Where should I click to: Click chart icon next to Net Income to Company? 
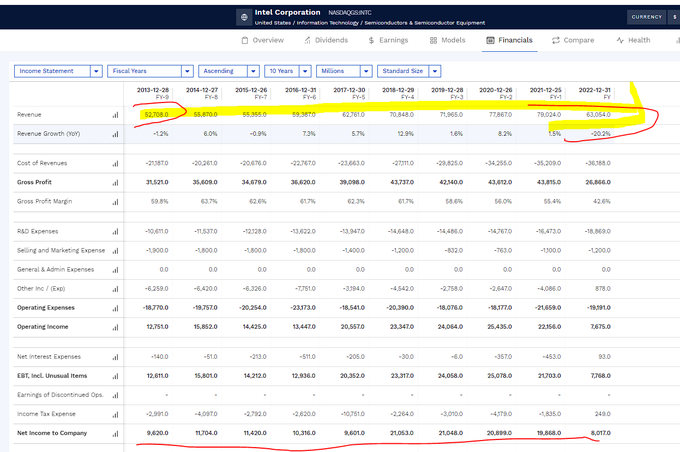click(x=115, y=432)
